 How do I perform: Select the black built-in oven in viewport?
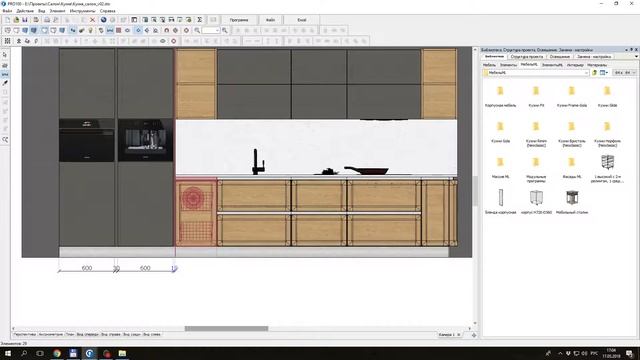coord(87,140)
